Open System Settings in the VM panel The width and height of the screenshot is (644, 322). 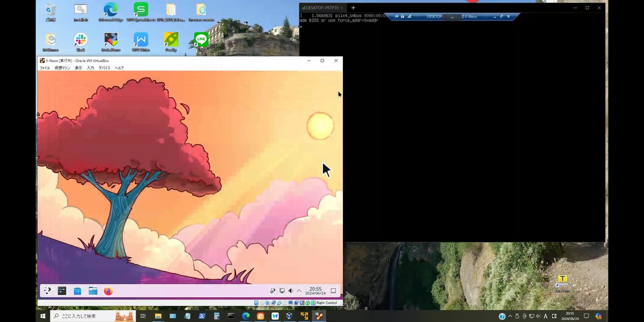coord(62,291)
